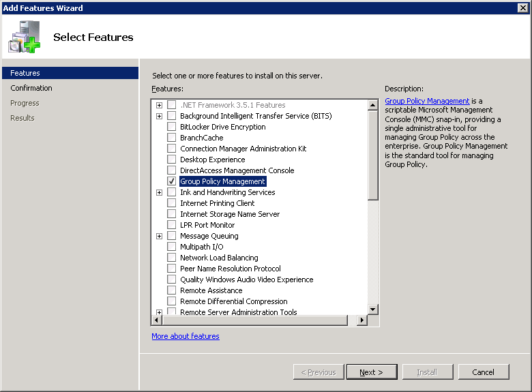The image size is (532, 392).
Task: Check the Internet Printing Client box
Action: tap(172, 202)
